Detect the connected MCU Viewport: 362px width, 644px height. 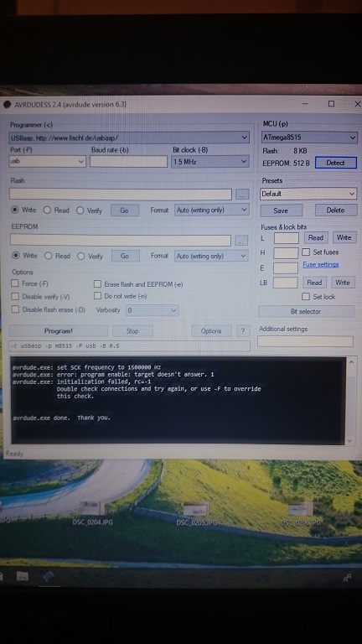336,163
